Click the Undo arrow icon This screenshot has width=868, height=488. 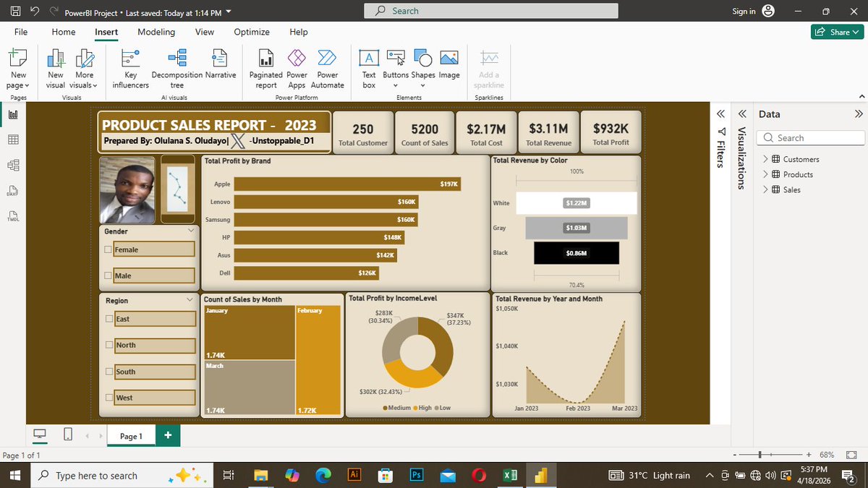click(x=34, y=12)
